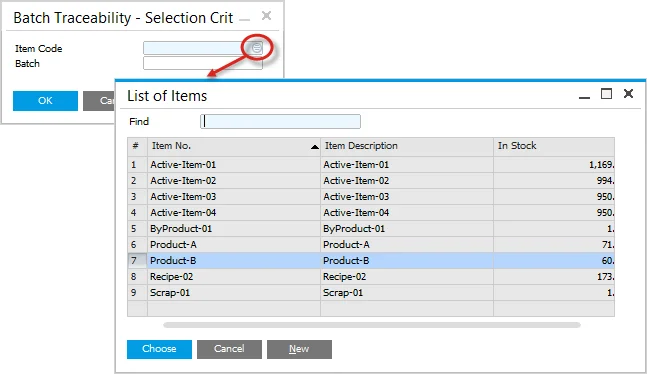Click the Find field in List of Items
Image resolution: width=647 pixels, height=374 pixels.
tap(281, 121)
